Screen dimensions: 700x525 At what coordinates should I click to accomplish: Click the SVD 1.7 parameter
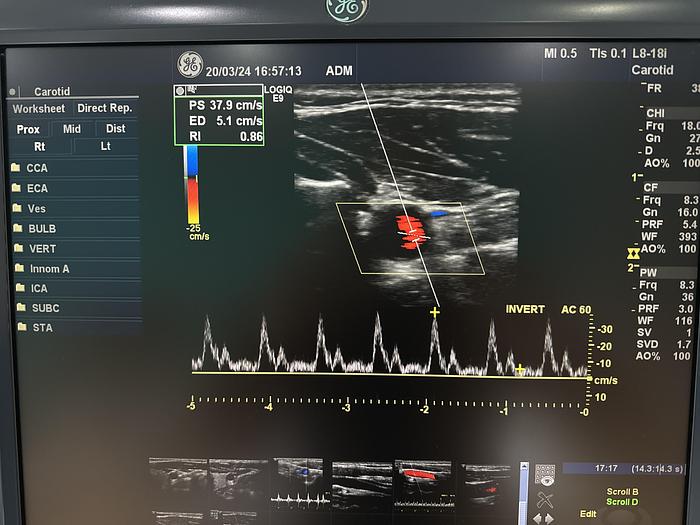664,344
